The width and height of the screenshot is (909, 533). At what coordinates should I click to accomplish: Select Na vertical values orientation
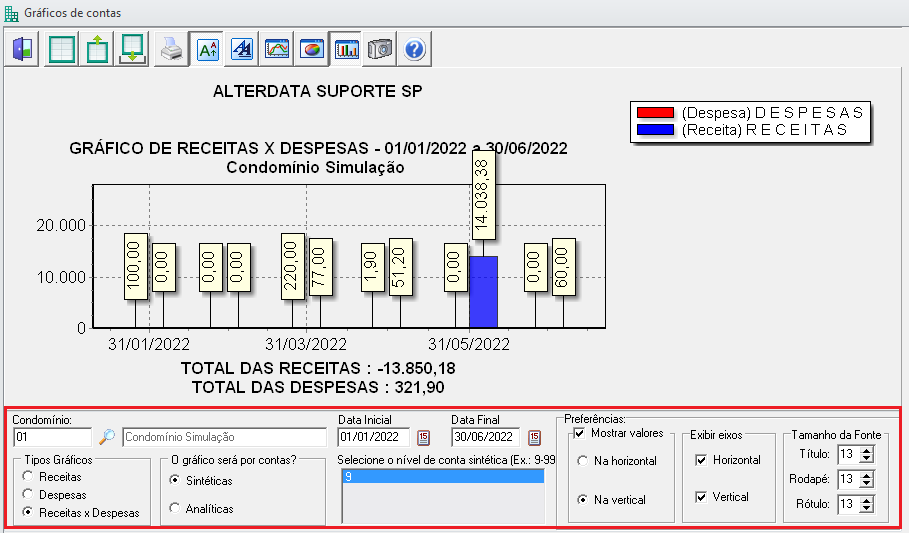[x=583, y=499]
